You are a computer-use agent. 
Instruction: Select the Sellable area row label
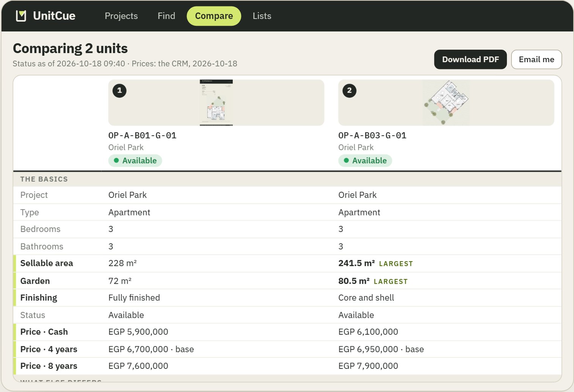(x=47, y=263)
